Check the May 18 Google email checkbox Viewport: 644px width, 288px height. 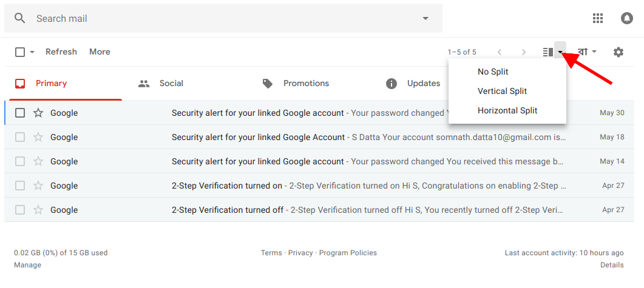(20, 137)
